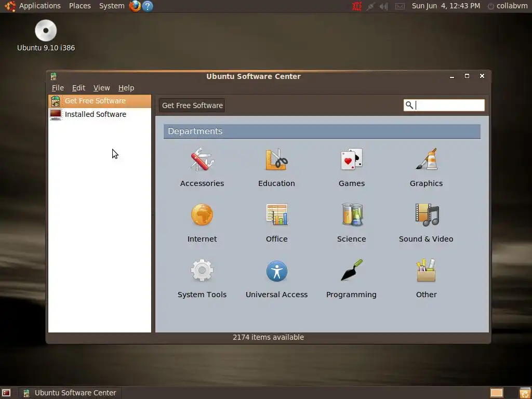Open the Edit menu
The image size is (532, 399).
pos(78,88)
